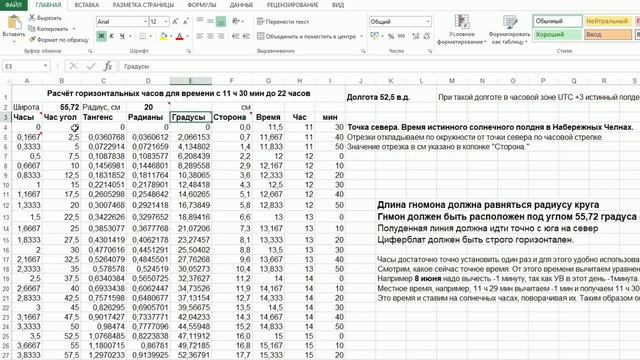Viewport: 640px width, 360px height.
Task: Click the increase decimal places icon
Action: pos(416,36)
